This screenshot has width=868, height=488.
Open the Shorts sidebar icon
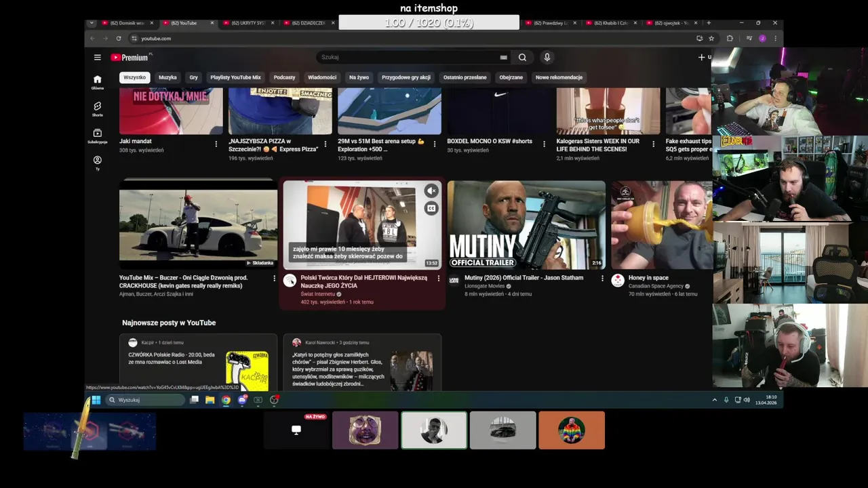(98, 109)
